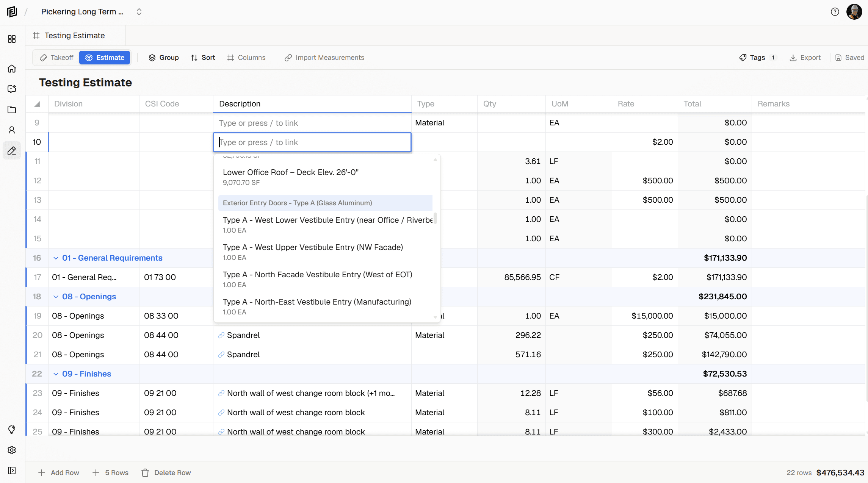
Task: Click select-all corner triangle in table header
Action: tap(37, 104)
